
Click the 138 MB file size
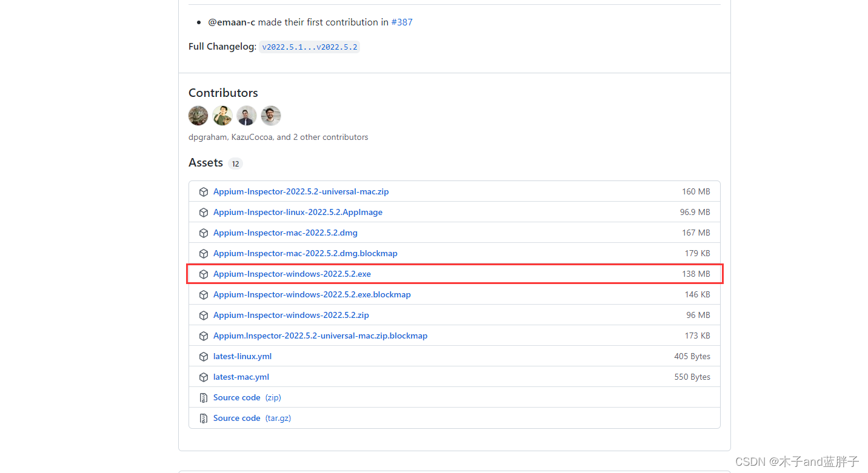(696, 274)
